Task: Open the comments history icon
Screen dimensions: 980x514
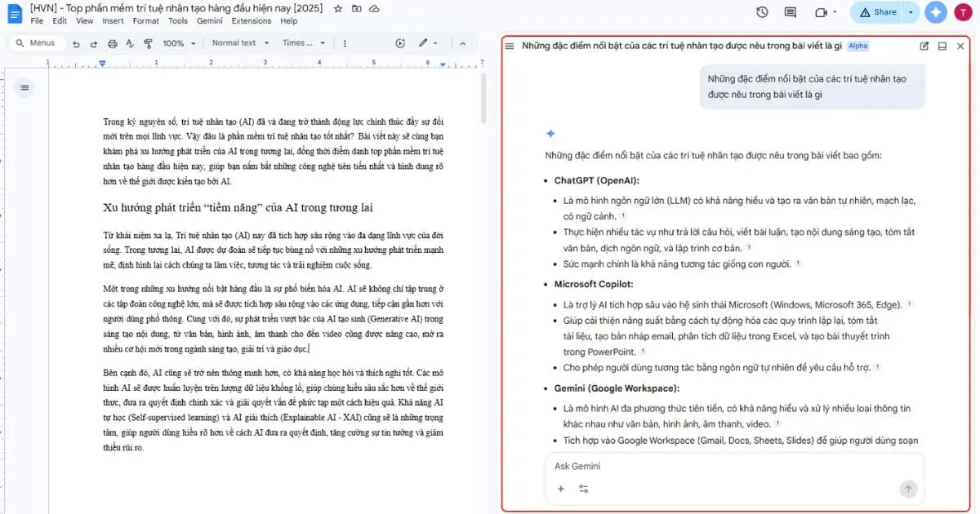Action: pos(790,12)
